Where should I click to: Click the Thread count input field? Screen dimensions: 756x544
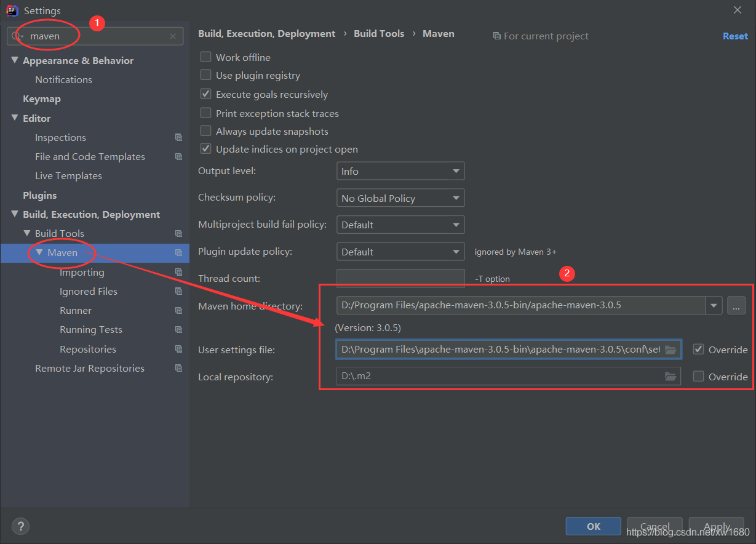point(400,278)
